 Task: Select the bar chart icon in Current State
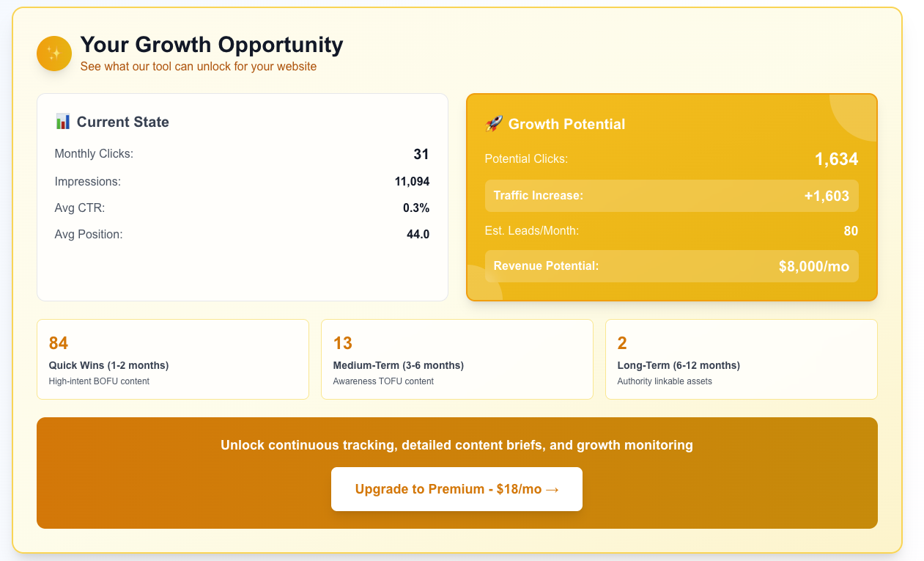tap(64, 122)
